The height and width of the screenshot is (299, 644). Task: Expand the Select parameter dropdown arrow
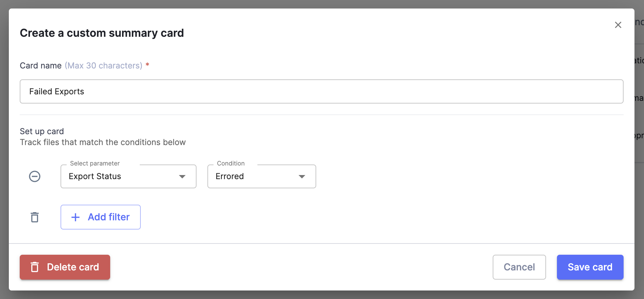click(x=182, y=176)
